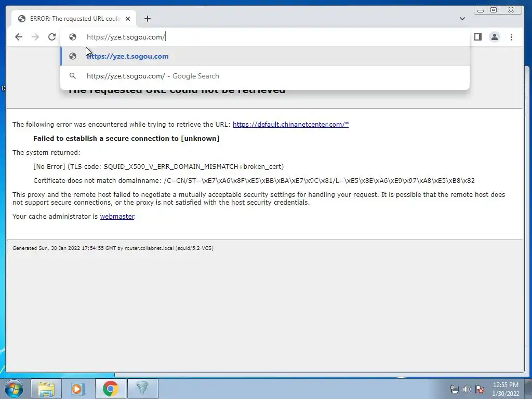Click the globe icon in address bar

[73, 37]
